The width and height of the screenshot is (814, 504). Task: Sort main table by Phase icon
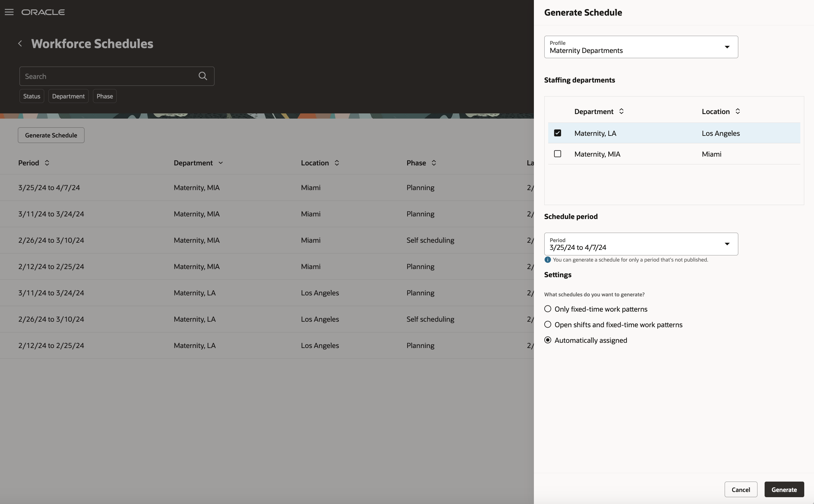[x=434, y=163]
